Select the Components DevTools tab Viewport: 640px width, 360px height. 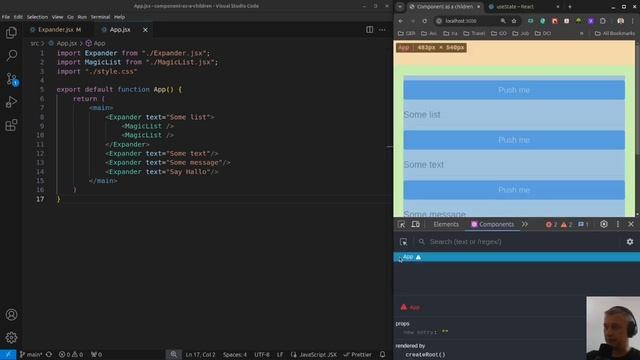coord(492,224)
